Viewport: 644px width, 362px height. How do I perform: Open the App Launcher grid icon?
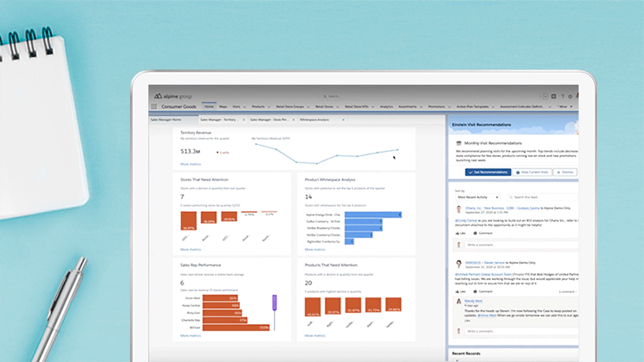(x=154, y=106)
